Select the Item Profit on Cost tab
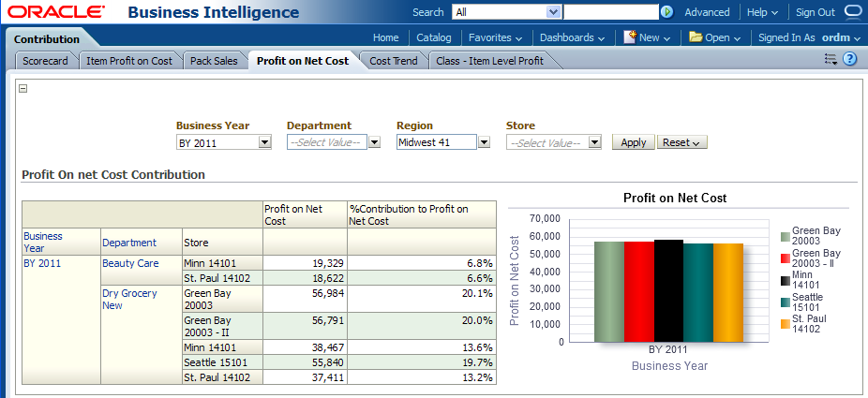The width and height of the screenshot is (868, 398). coord(129,61)
